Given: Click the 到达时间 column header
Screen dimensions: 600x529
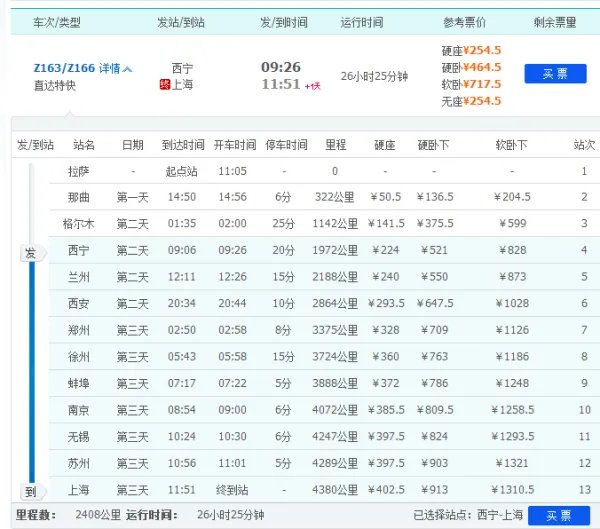Looking at the screenshot, I should tap(183, 145).
